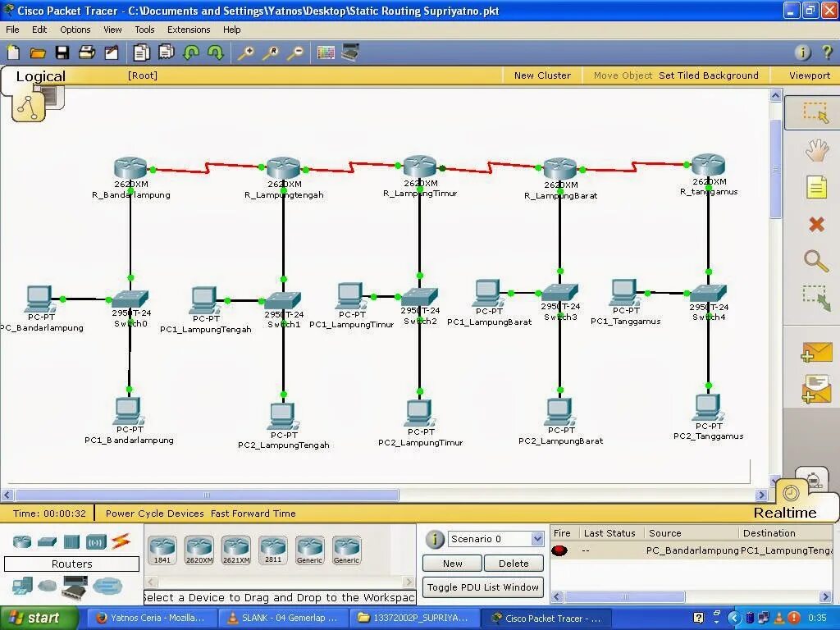Open the Tools menu
This screenshot has width=840, height=630.
(x=144, y=30)
